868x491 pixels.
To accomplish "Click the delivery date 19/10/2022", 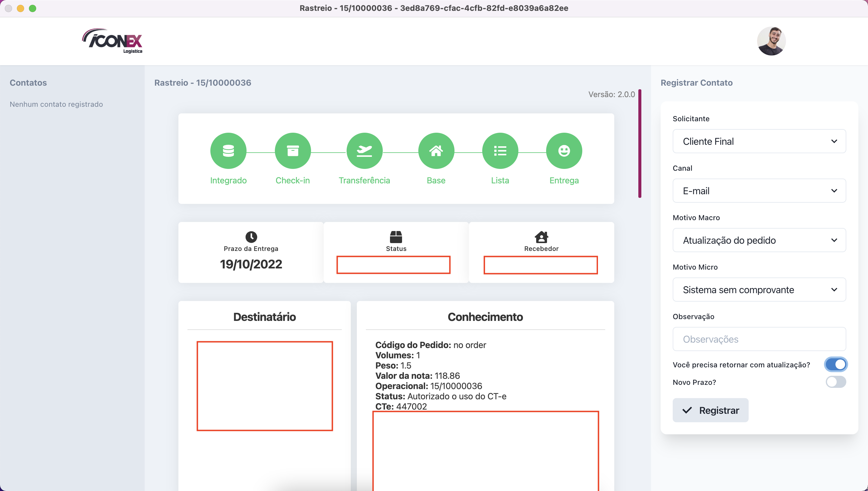I will [251, 264].
